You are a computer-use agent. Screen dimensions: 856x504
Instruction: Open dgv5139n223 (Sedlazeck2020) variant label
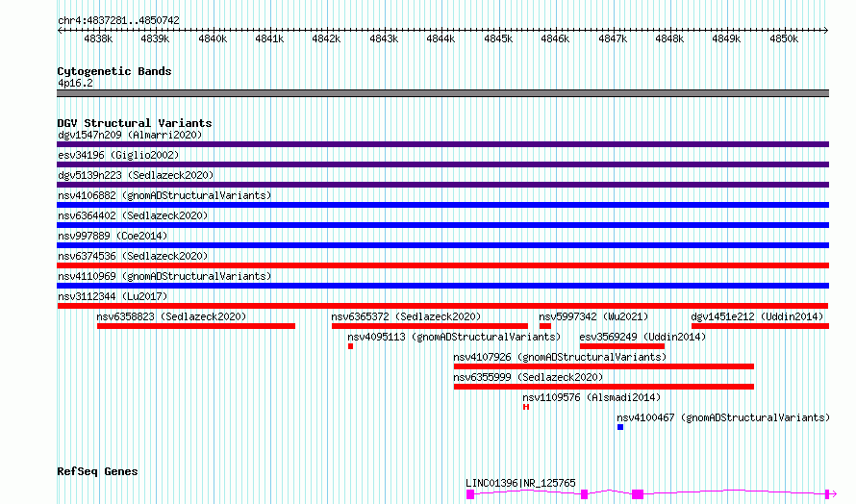[136, 175]
